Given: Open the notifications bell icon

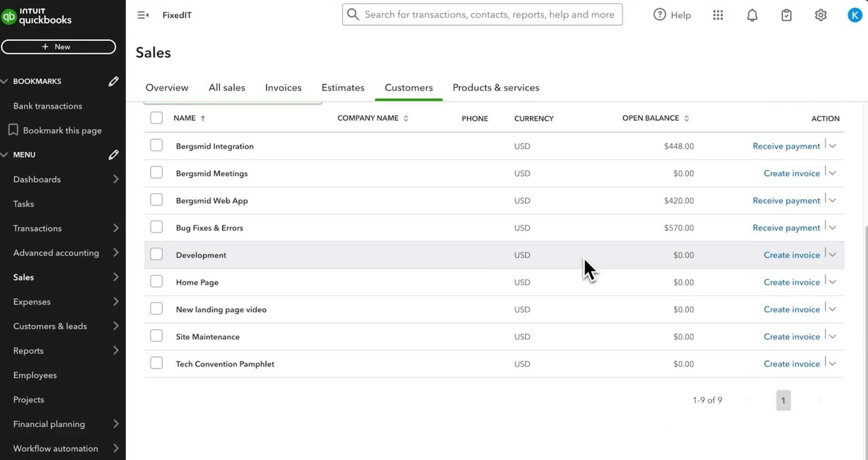Looking at the screenshot, I should (x=752, y=15).
